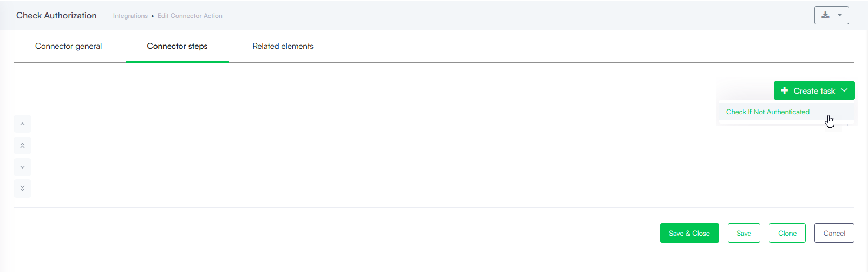Cancel editing the connector action
The image size is (868, 272).
point(834,233)
